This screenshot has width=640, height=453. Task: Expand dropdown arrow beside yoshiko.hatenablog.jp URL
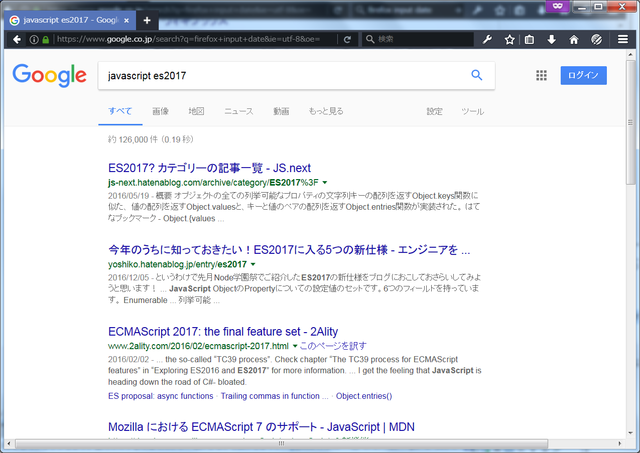(253, 264)
